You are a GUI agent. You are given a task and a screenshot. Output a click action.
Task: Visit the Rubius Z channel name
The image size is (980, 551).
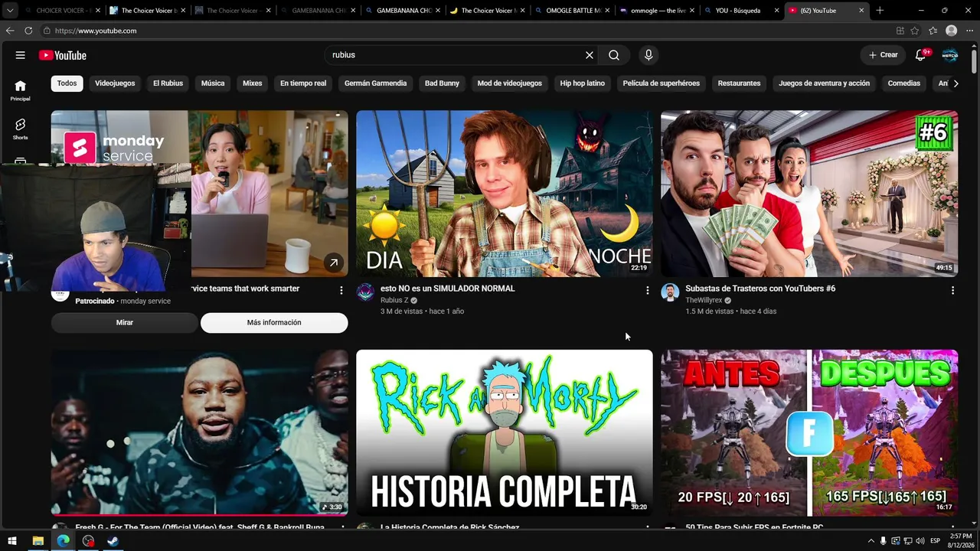pyautogui.click(x=394, y=301)
